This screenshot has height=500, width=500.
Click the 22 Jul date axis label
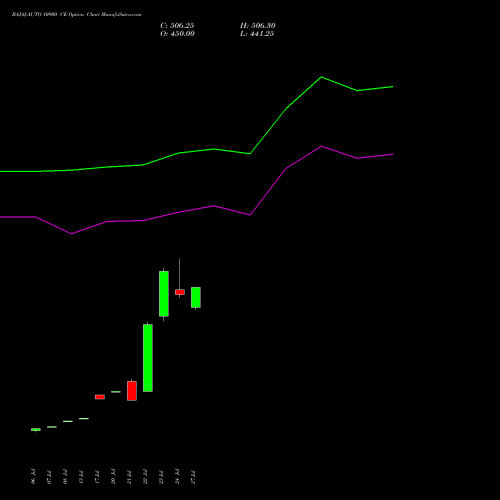[145, 477]
